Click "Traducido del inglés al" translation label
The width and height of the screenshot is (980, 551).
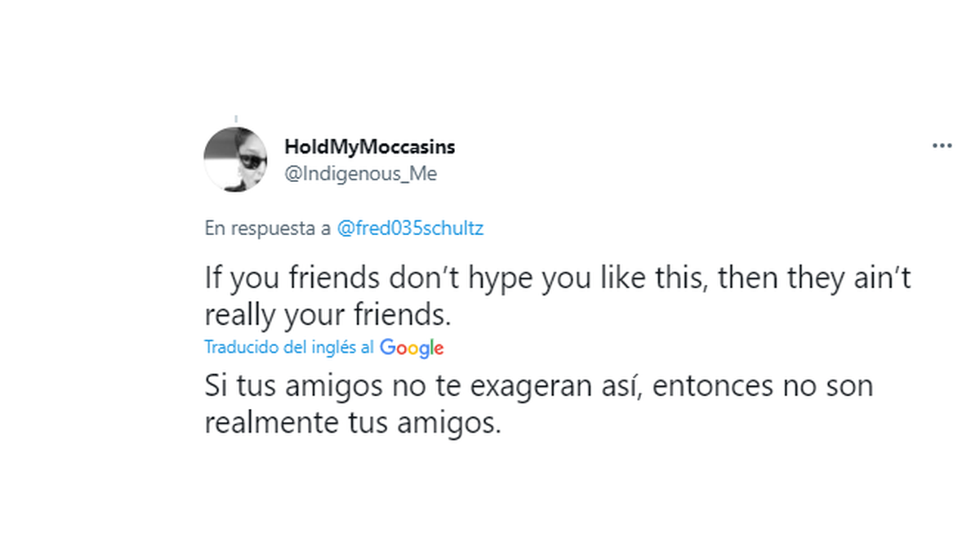(290, 348)
